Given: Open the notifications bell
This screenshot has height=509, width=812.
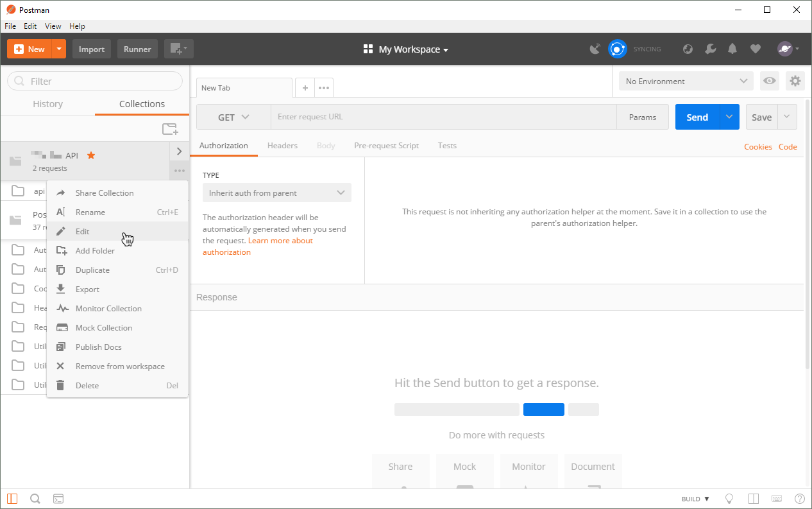Looking at the screenshot, I should coord(732,49).
